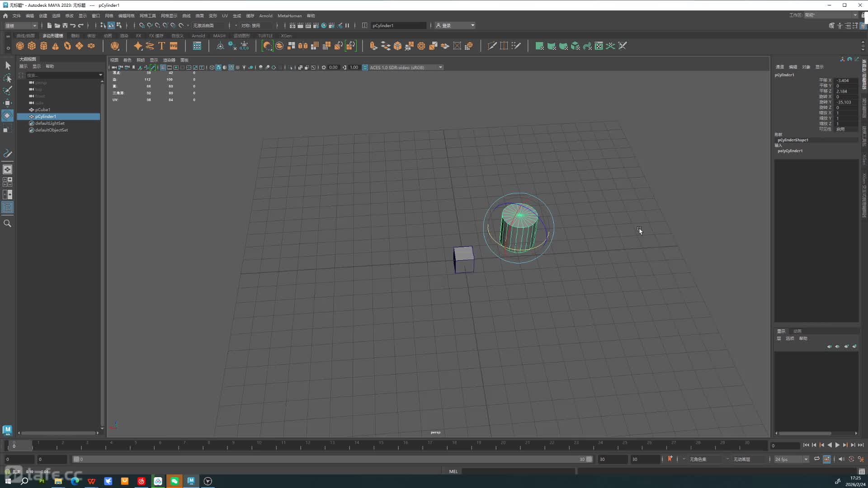Switch to the Arnold shelf tab
Screen dimensions: 868x488
pos(198,36)
